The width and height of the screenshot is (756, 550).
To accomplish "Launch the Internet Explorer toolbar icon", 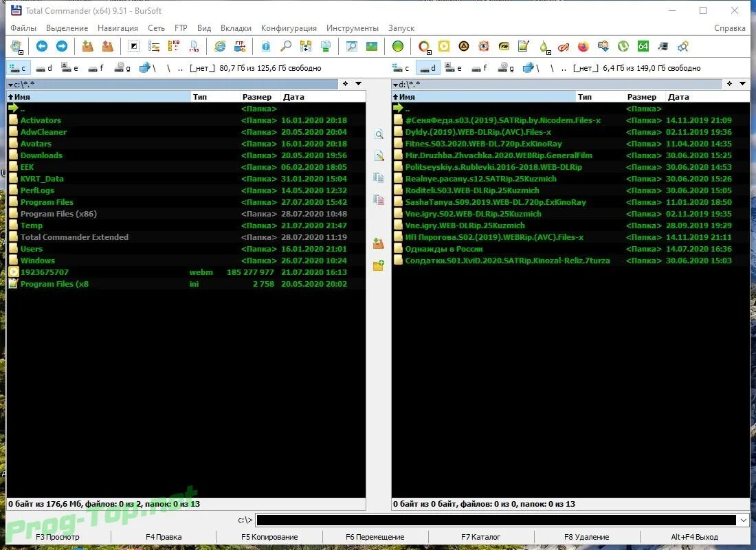I will tap(220, 46).
